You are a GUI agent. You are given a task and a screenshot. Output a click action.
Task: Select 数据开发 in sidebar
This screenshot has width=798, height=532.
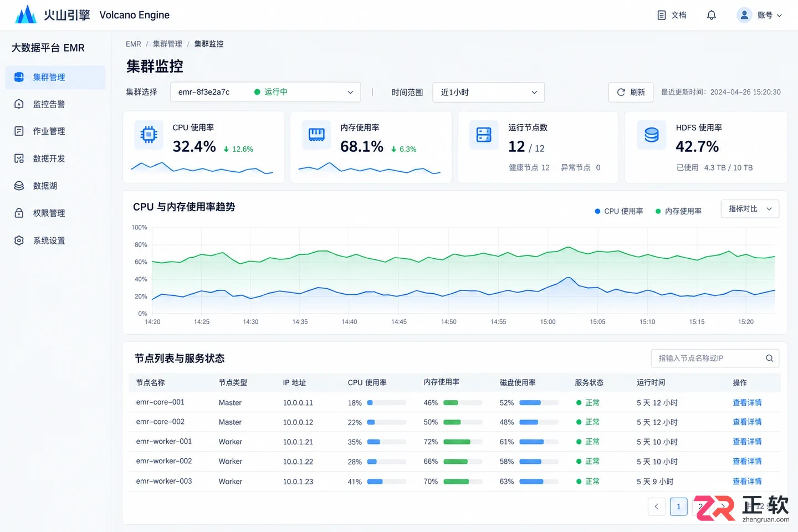click(x=55, y=158)
